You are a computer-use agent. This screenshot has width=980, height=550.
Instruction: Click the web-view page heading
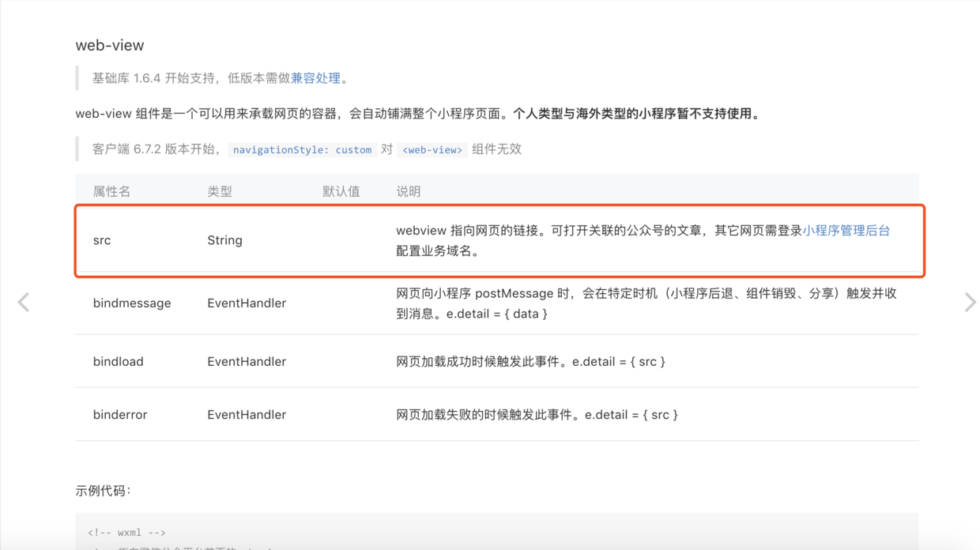(x=110, y=45)
